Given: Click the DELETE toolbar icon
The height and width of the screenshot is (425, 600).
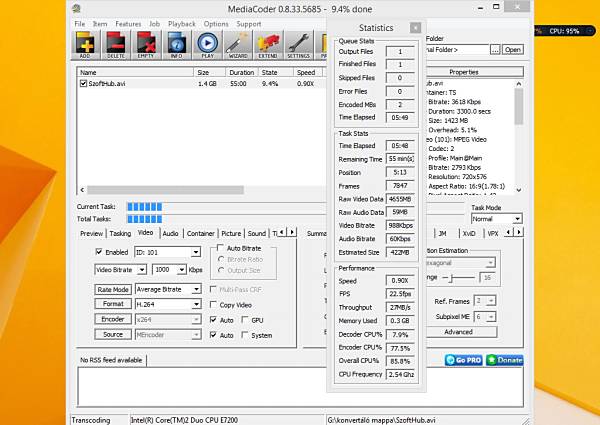Looking at the screenshot, I should (118, 45).
